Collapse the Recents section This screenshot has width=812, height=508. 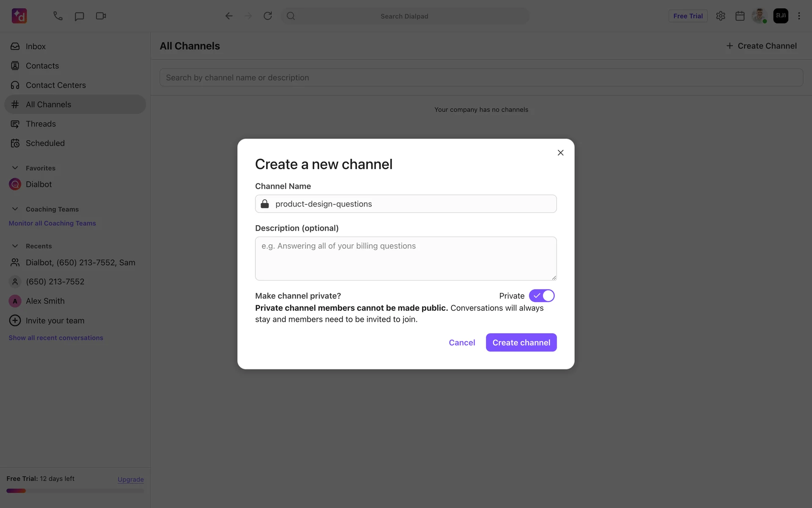click(15, 246)
